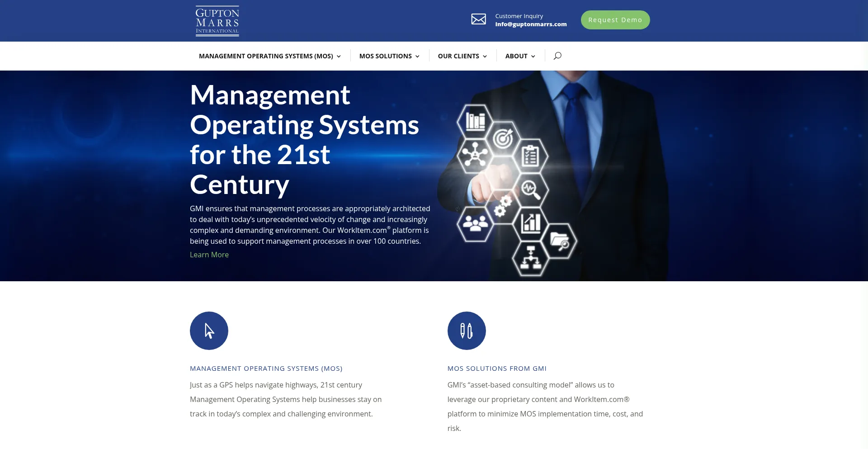The image size is (868, 449).
Task: Open the search magnifier icon
Action: (x=557, y=56)
